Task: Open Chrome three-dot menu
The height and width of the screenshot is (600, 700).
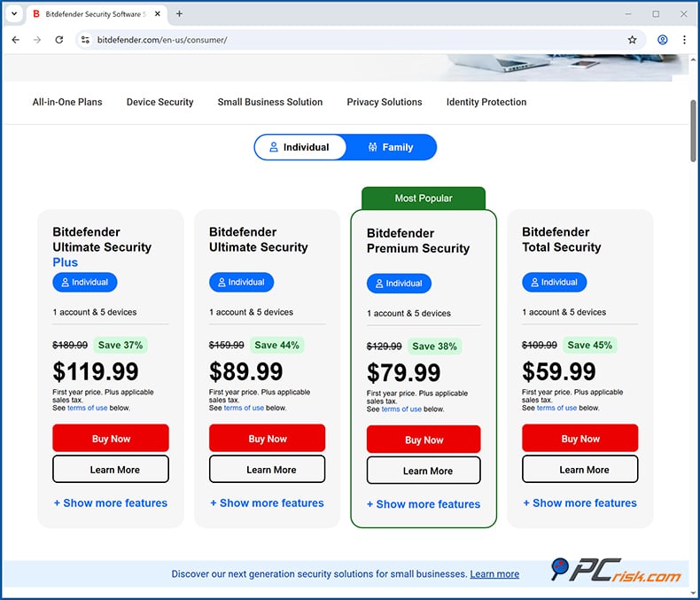Action: coord(684,40)
